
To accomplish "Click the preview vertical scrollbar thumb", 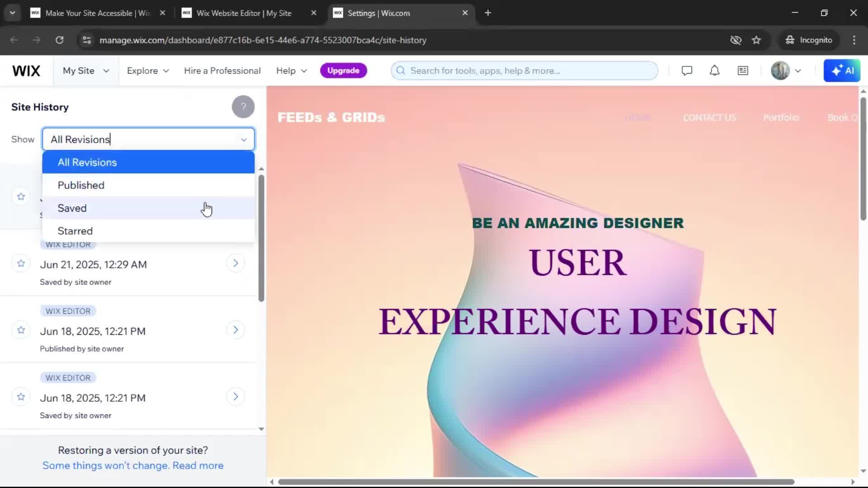I will [863, 158].
